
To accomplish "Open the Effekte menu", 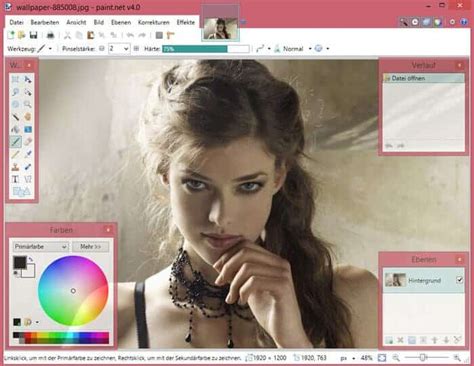I will (186, 22).
